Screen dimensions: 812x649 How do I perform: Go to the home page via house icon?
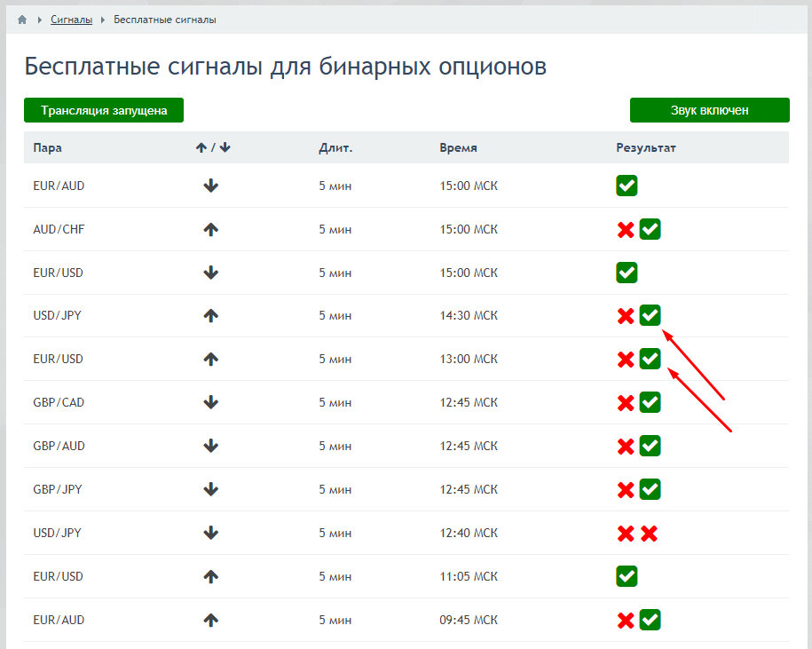coord(22,20)
